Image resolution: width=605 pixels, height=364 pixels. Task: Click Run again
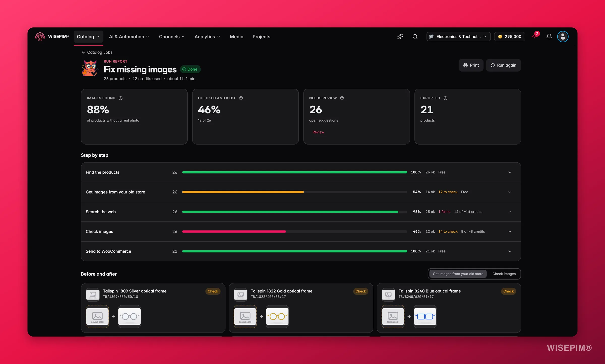coord(503,65)
